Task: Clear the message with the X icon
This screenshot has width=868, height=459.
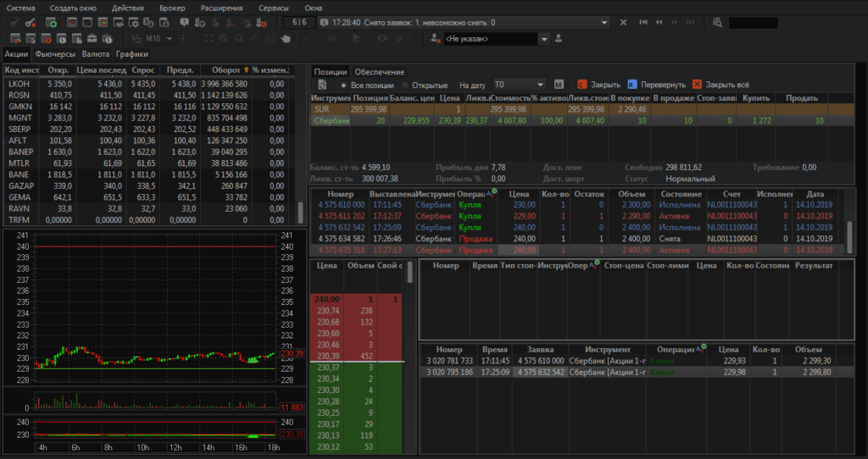Action: 624,23
